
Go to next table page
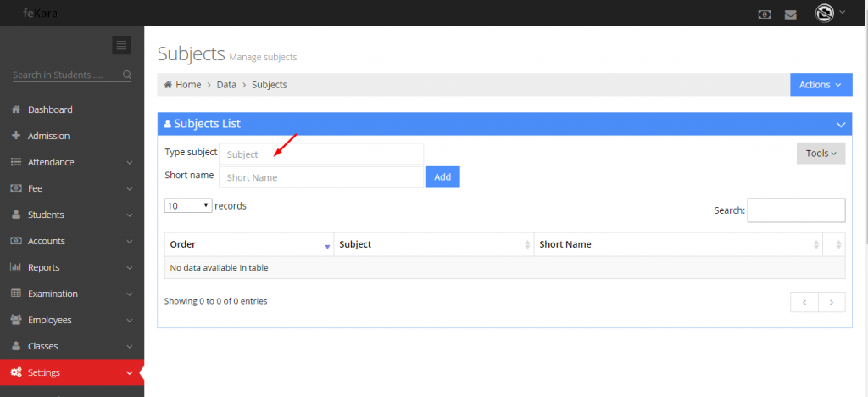coord(832,302)
